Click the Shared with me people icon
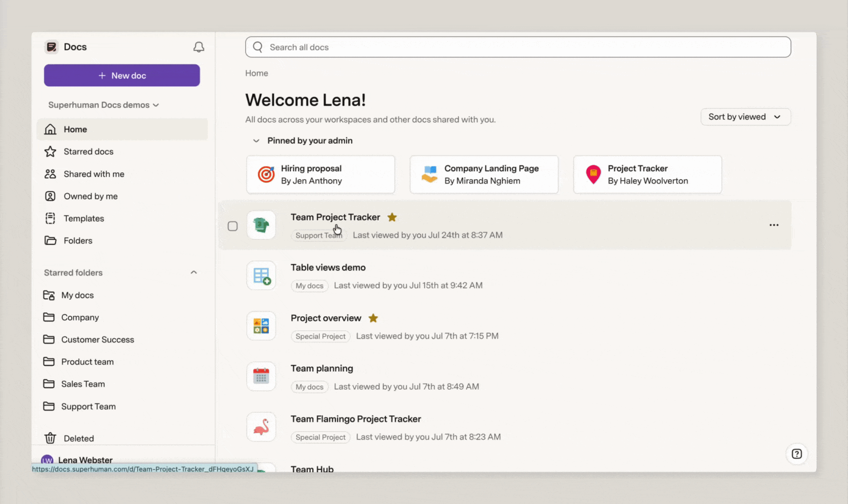Viewport: 848px width, 504px height. click(x=50, y=174)
